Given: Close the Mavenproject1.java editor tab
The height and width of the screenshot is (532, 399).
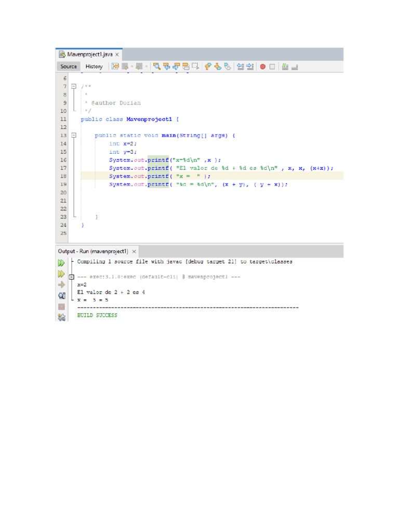Looking at the screenshot, I should coord(117,55).
